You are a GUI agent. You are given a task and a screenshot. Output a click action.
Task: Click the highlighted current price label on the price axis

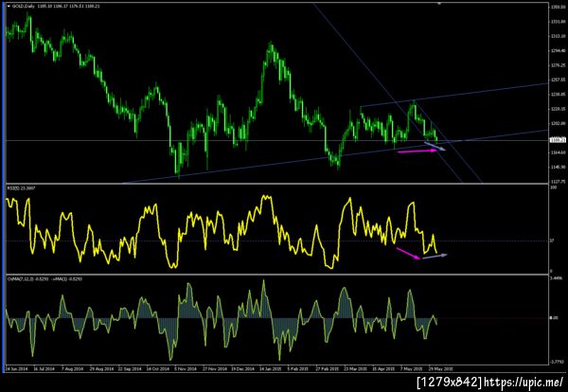coord(558,140)
